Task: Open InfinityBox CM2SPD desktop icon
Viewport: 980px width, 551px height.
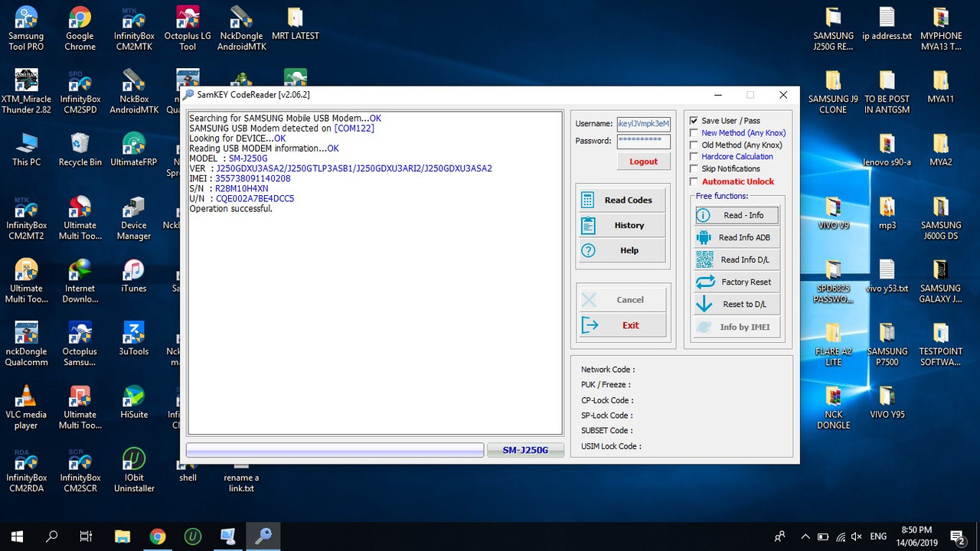Action: [x=80, y=92]
